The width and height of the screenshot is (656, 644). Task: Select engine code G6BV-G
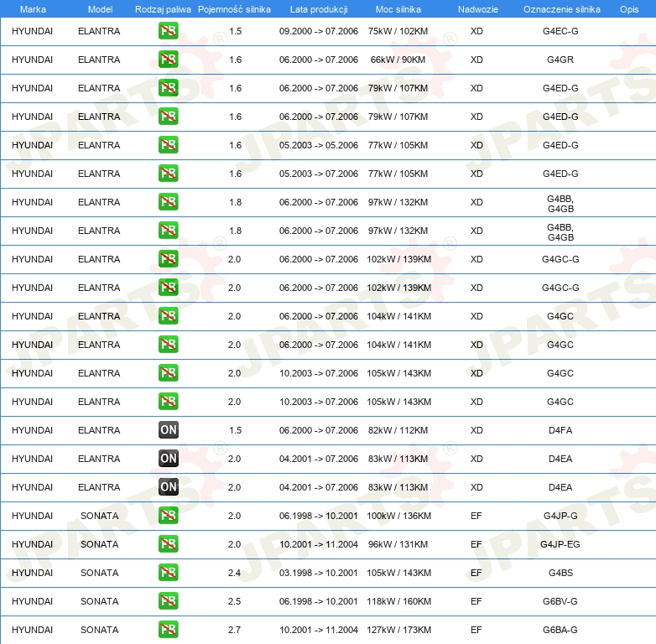560,601
